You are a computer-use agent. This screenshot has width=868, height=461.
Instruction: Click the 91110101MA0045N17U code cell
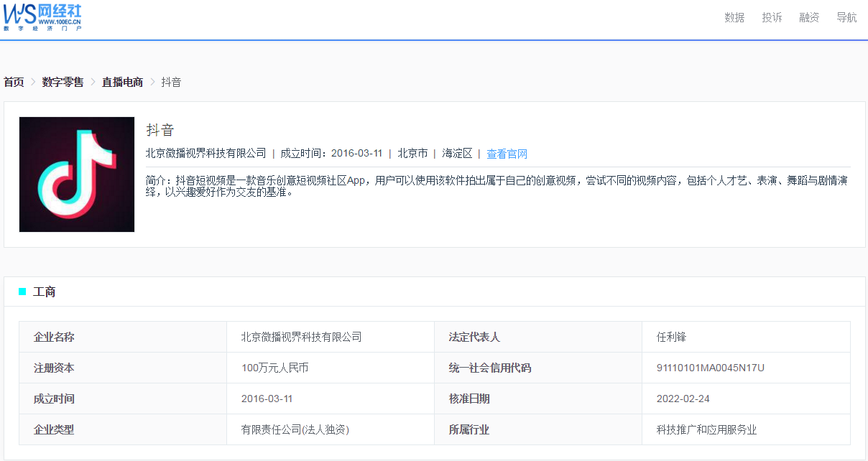coord(746,368)
